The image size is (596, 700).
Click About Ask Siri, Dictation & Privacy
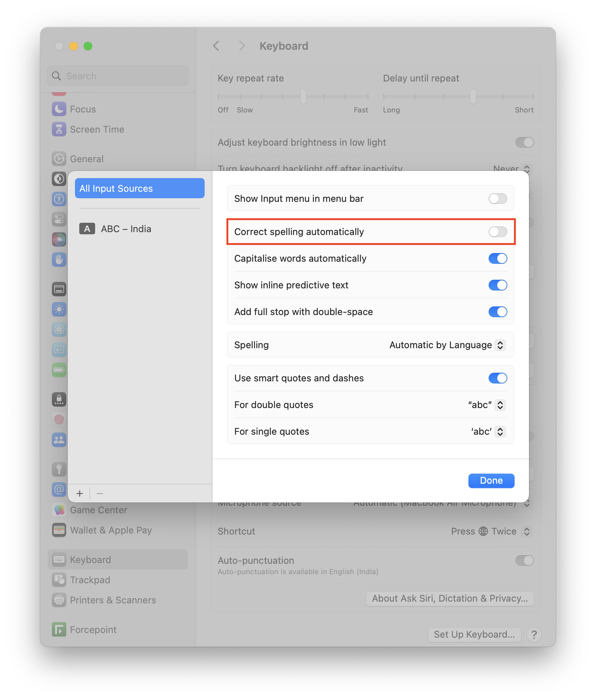click(450, 598)
